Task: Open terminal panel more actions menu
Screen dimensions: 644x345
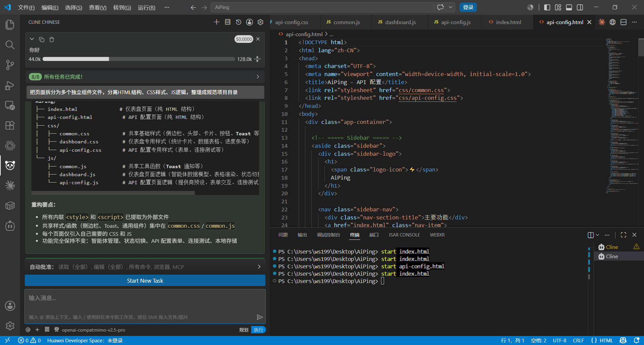Action: pyautogui.click(x=607, y=235)
